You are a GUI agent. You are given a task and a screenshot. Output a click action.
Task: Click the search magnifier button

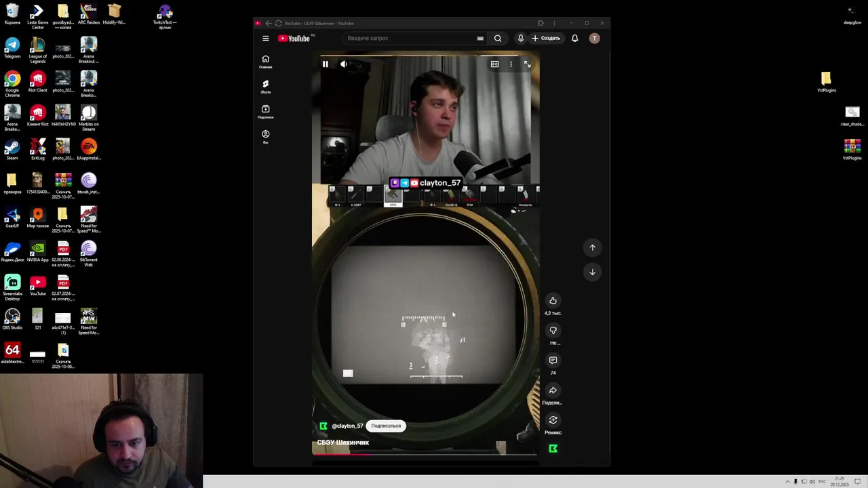(x=498, y=39)
